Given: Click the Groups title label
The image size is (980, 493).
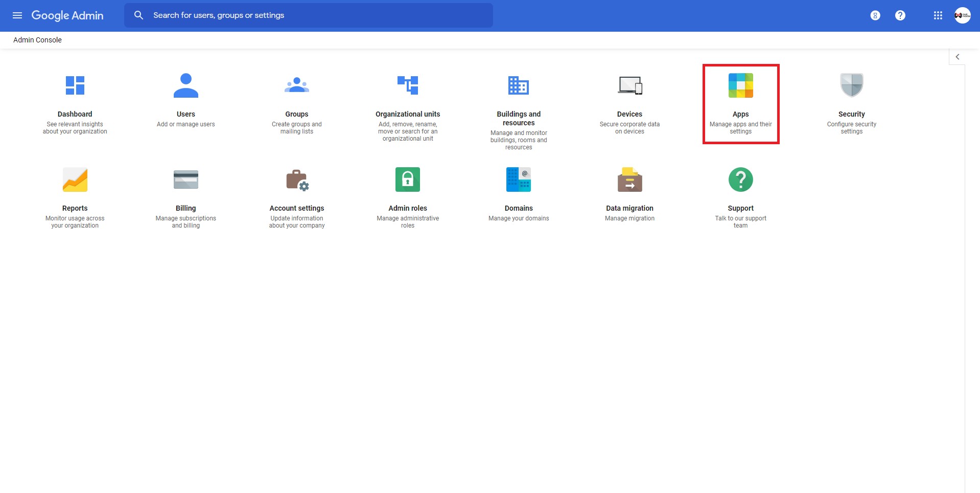Looking at the screenshot, I should [297, 114].
